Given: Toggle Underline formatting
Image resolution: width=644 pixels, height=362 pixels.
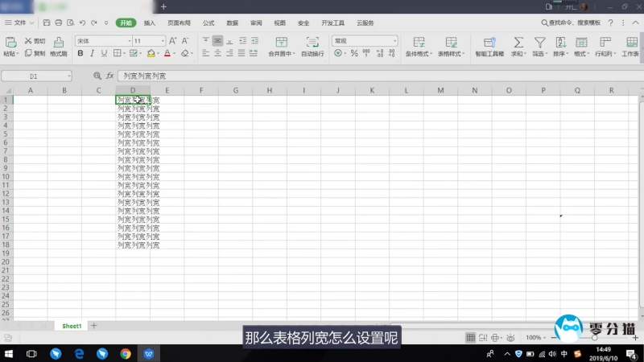Looking at the screenshot, I should 105,54.
